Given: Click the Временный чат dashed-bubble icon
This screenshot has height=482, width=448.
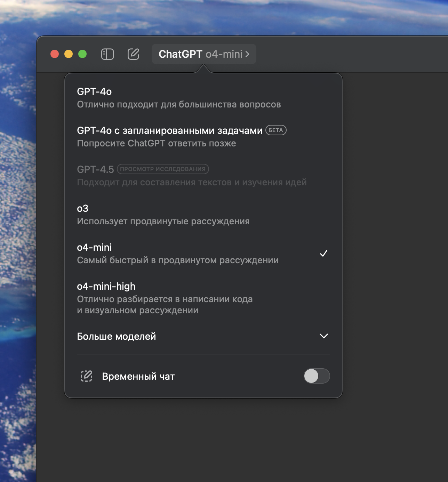Looking at the screenshot, I should 86,376.
